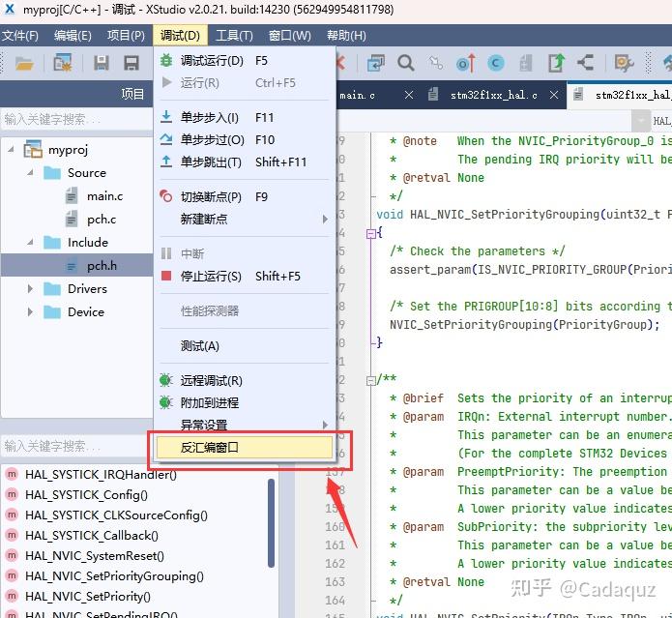Click the save all toolbar icon
The width and height of the screenshot is (672, 618).
click(x=131, y=63)
